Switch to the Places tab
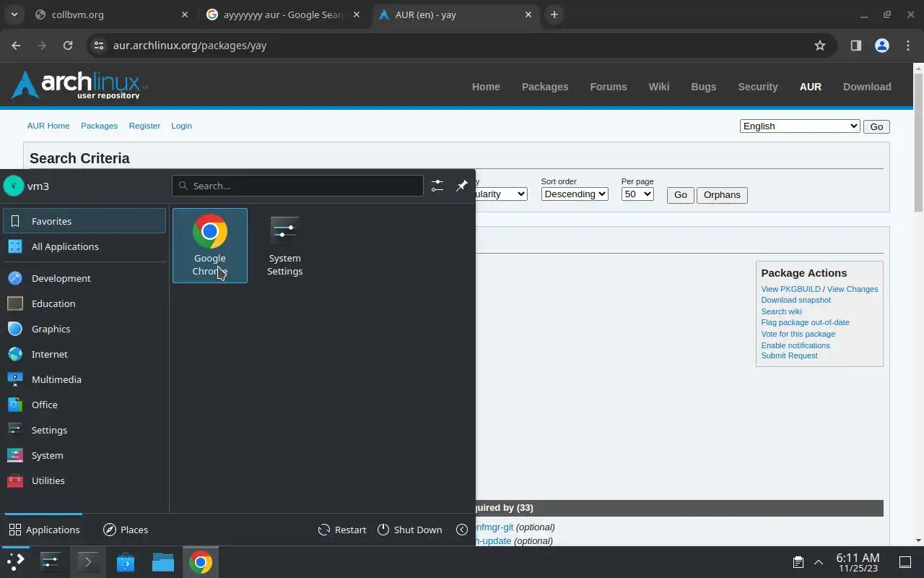 (126, 530)
